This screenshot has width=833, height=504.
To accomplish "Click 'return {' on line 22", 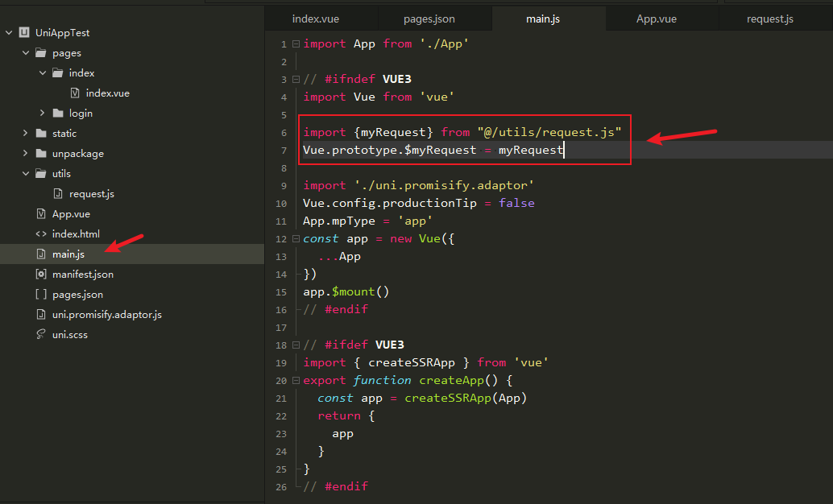I will click(346, 415).
